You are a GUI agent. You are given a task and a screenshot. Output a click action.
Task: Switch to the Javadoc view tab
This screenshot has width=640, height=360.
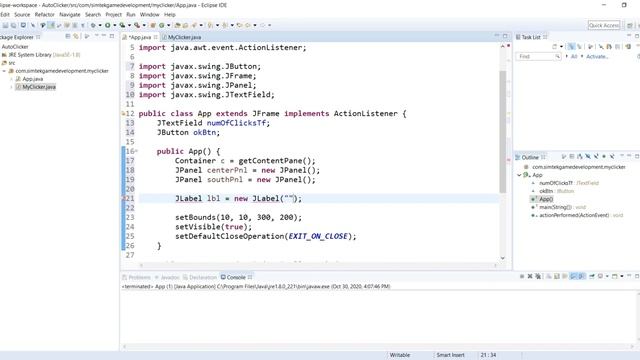pos(167,277)
